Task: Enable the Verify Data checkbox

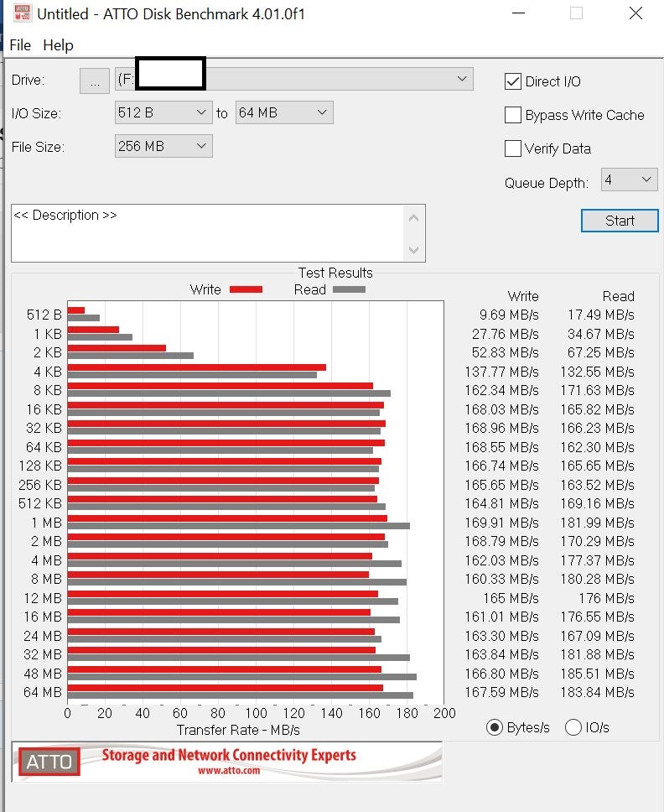Action: [513, 148]
